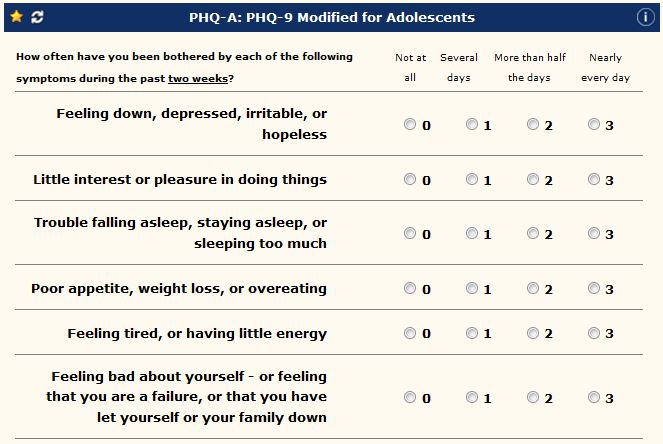Image resolution: width=663 pixels, height=444 pixels.
Task: Choose 1 for feeling down, depressed
Action: [x=472, y=125]
